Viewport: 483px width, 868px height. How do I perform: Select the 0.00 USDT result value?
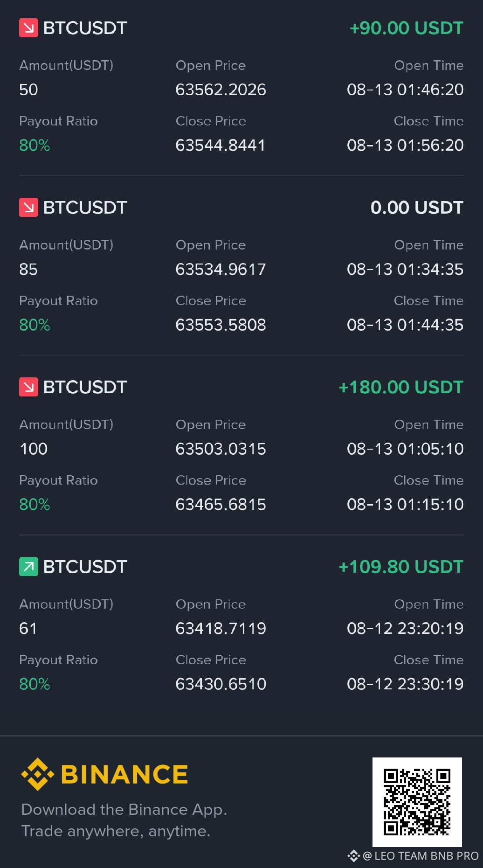[x=417, y=208]
